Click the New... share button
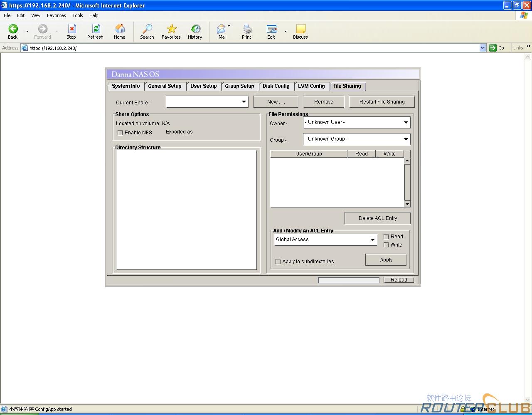This screenshot has height=415, width=532. [276, 102]
